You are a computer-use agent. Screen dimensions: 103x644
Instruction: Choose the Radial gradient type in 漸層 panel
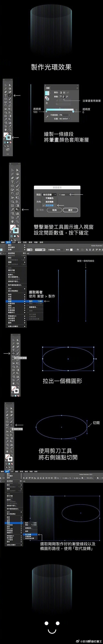coord(64,92)
